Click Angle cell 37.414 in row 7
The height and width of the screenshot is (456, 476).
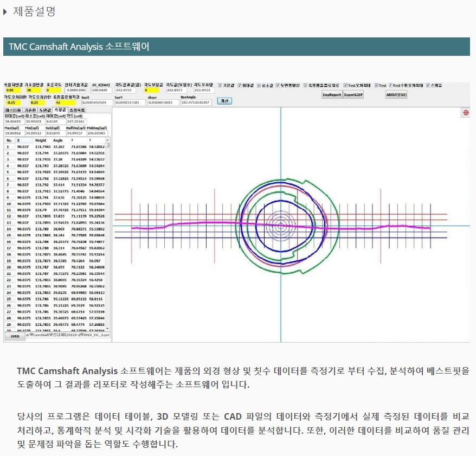click(x=59, y=185)
